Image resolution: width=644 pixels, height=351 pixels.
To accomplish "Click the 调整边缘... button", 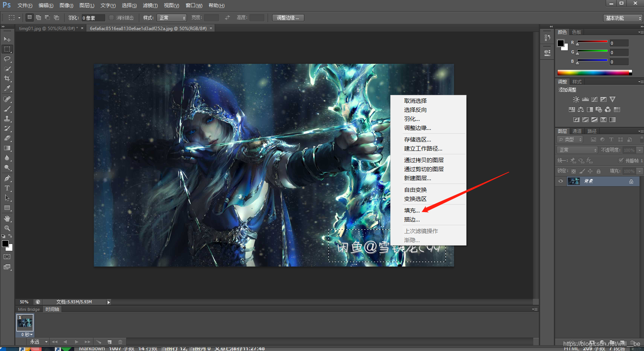I will 288,18.
